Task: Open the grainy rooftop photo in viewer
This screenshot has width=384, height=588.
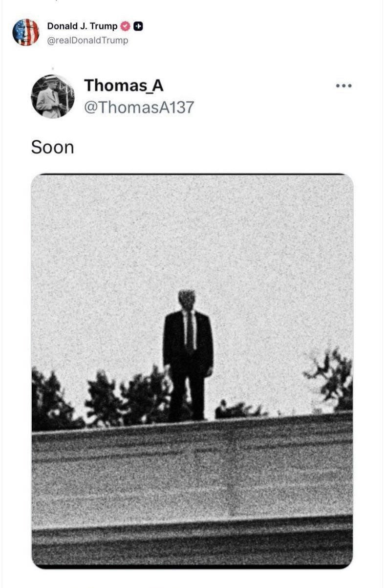Action: tap(192, 371)
